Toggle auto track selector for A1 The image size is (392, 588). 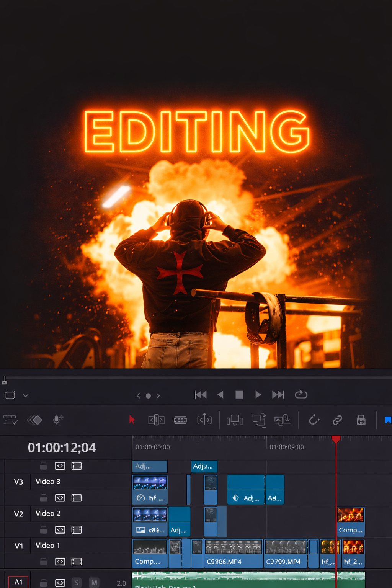click(x=60, y=583)
